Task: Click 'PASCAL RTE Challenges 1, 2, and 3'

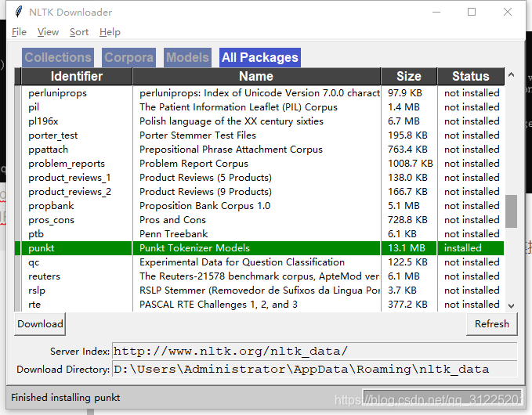Action: click(x=218, y=305)
